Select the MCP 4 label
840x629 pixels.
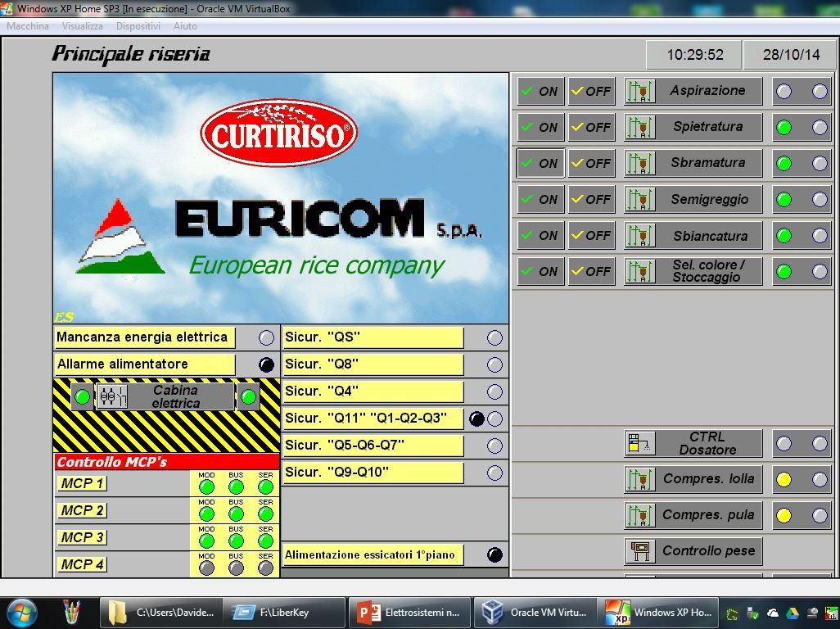point(82,564)
